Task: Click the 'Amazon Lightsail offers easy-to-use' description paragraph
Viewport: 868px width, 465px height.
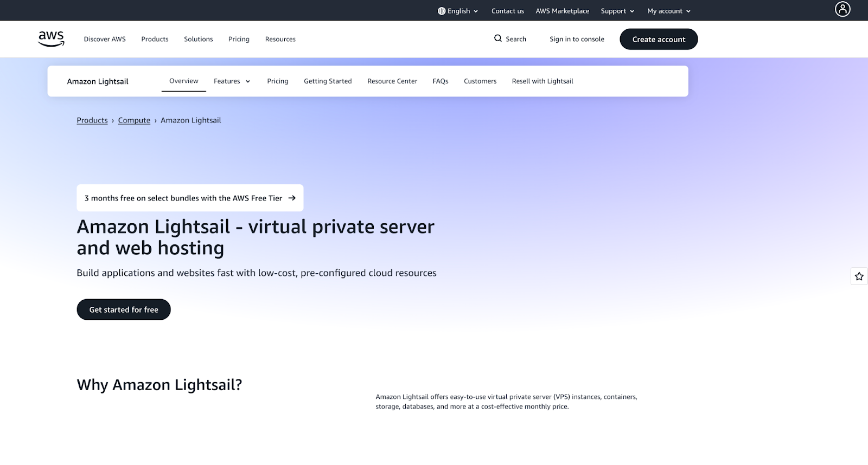Action: [x=506, y=402]
